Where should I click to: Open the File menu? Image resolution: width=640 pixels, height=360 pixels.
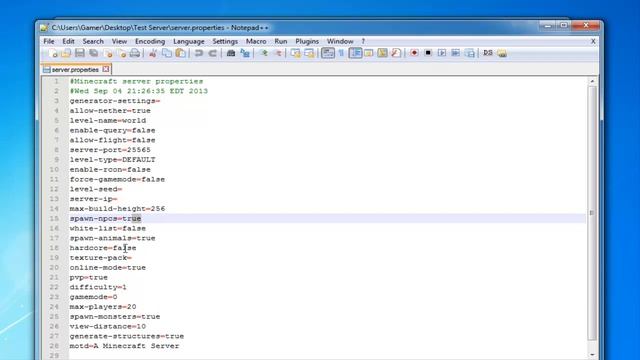click(49, 41)
